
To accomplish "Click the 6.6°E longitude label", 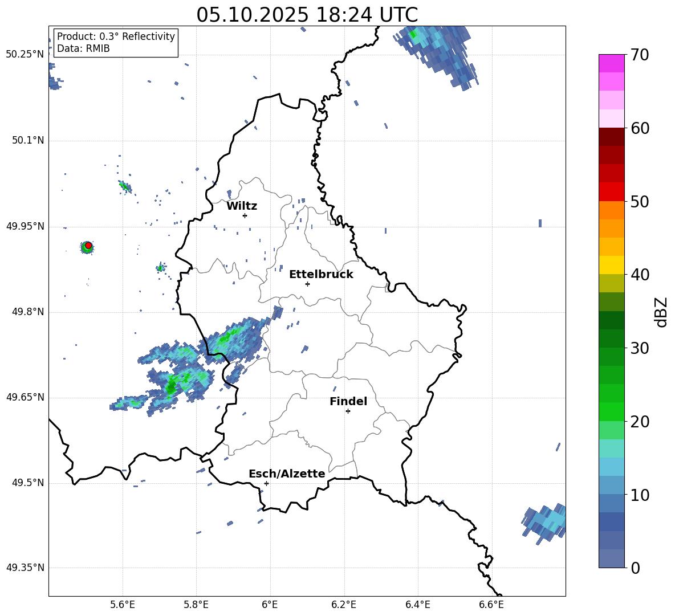I will 491,605.
